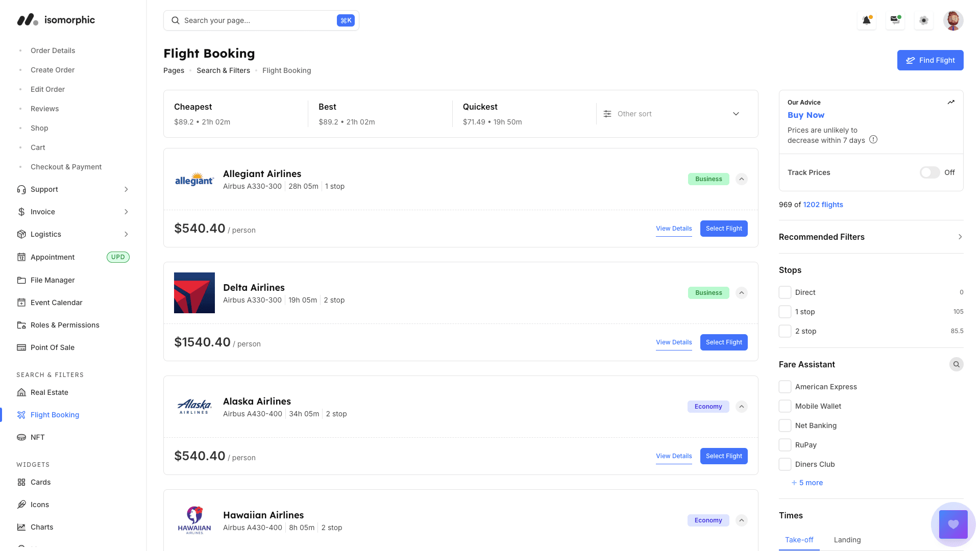Switch to the Landing tab

point(847,540)
